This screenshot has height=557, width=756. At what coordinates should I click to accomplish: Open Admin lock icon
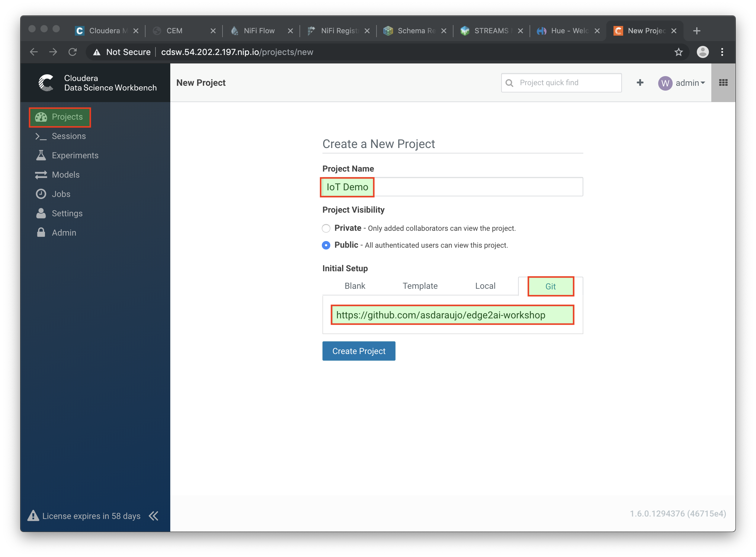[41, 233]
